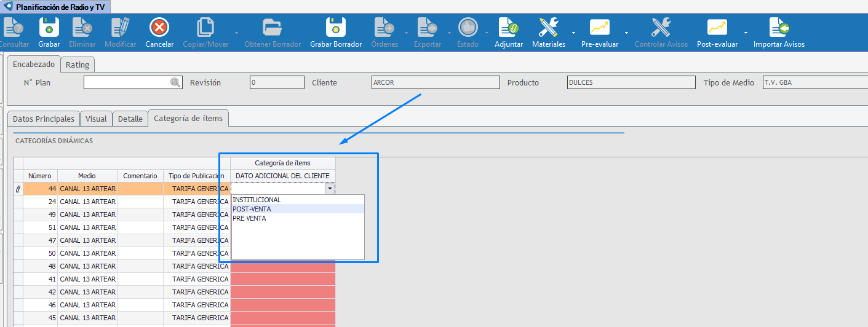
Task: Click the Número column header
Action: point(40,176)
